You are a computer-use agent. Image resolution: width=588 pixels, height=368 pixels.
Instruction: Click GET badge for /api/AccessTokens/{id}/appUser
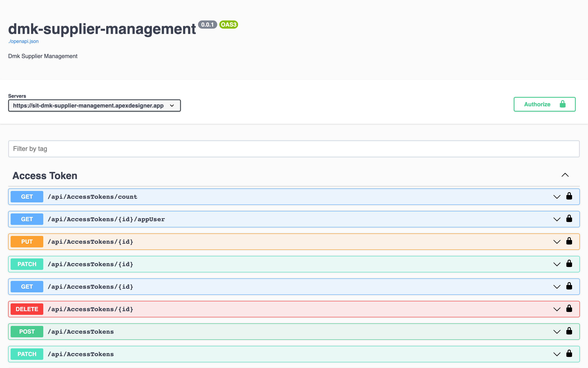coord(27,219)
